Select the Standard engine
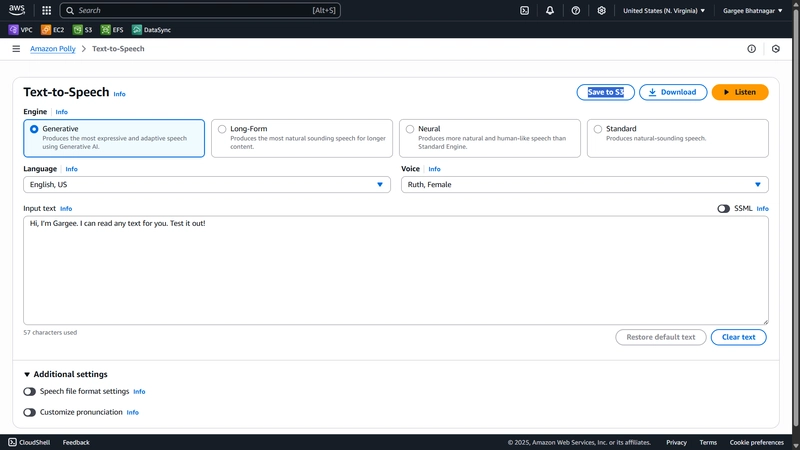The width and height of the screenshot is (800, 450). pyautogui.click(x=678, y=138)
